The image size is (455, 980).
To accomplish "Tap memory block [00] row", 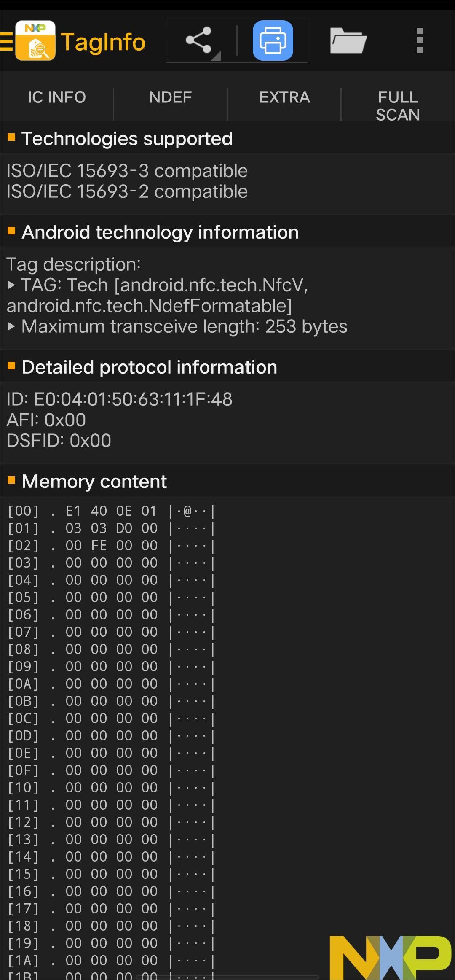I will point(112,511).
